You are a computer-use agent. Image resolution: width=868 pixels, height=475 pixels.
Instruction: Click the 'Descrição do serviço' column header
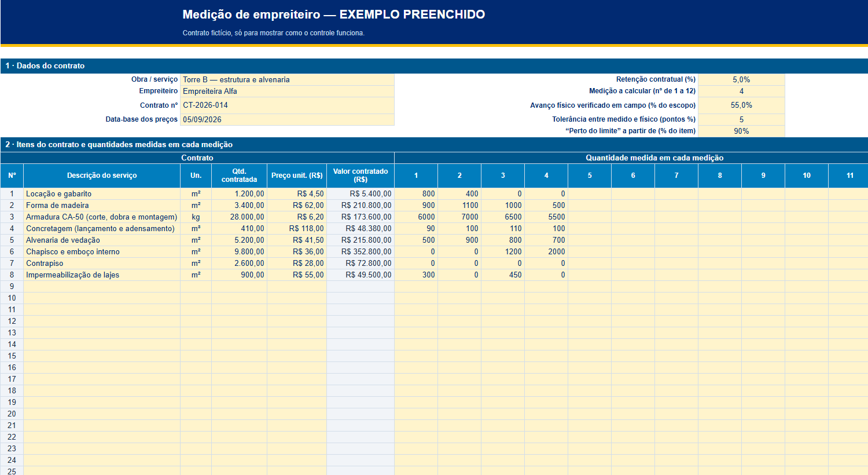(102, 176)
